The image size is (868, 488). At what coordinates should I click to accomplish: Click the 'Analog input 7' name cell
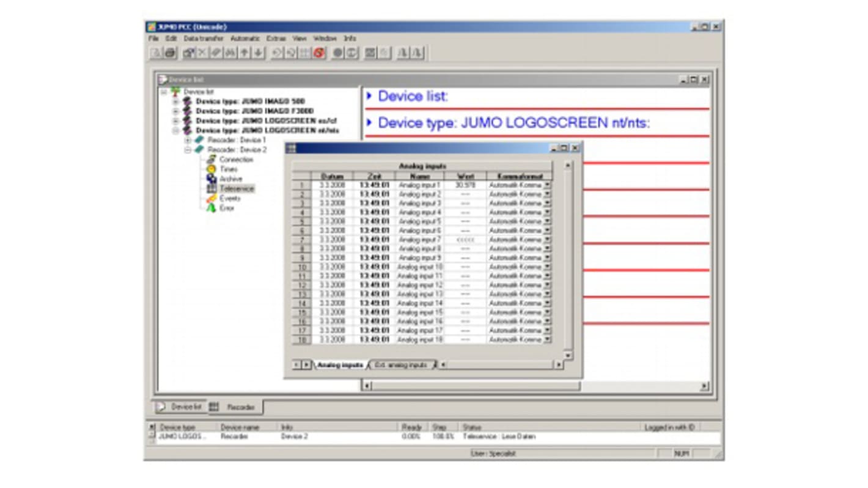coord(420,240)
